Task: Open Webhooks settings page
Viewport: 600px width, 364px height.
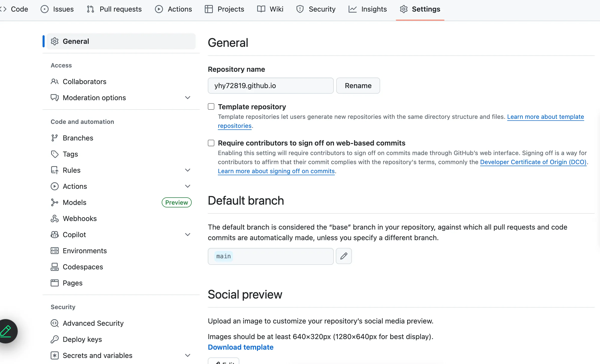Action: point(121,219)
